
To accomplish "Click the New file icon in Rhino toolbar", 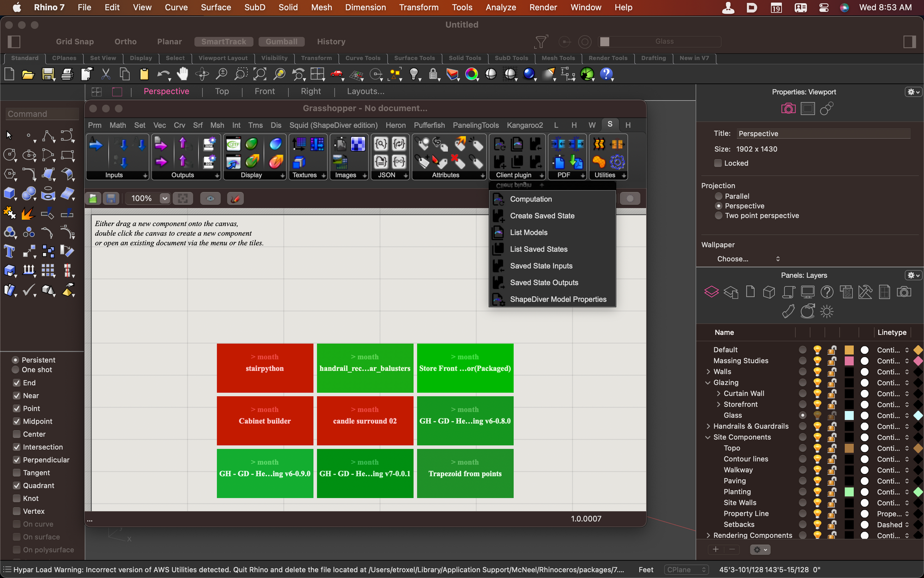I will (9, 74).
